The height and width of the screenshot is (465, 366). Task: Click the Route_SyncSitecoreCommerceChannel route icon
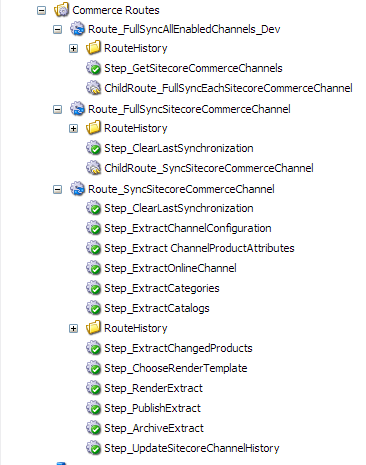[x=77, y=189]
